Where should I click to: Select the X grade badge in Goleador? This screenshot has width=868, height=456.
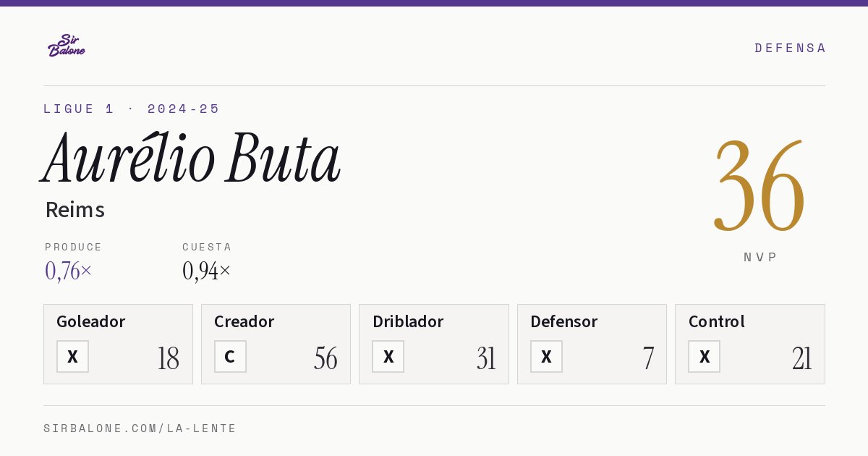pyautogui.click(x=72, y=356)
